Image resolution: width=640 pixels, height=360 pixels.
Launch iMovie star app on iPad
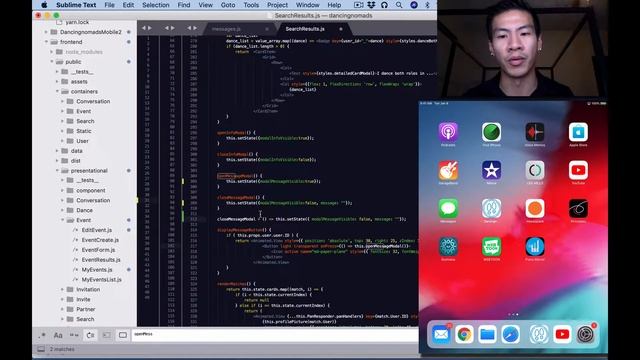491,170
